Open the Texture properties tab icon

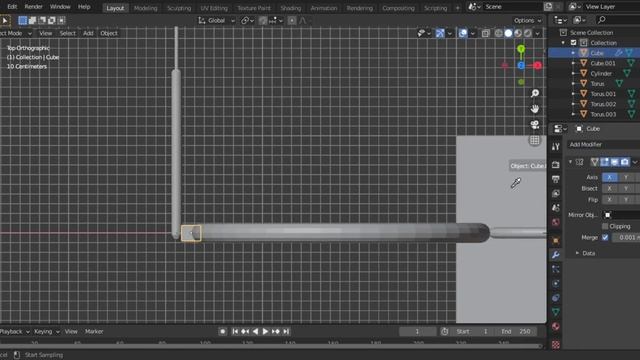pyautogui.click(x=556, y=345)
